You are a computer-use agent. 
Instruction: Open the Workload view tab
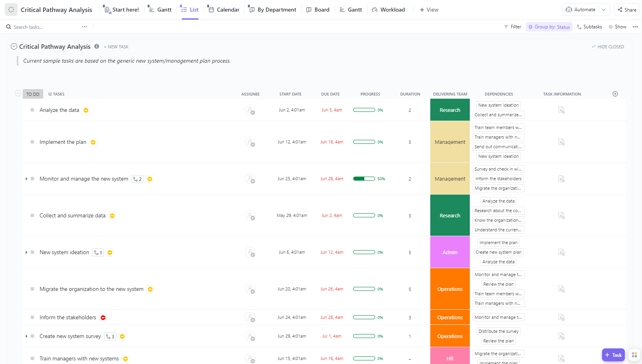[x=388, y=10]
